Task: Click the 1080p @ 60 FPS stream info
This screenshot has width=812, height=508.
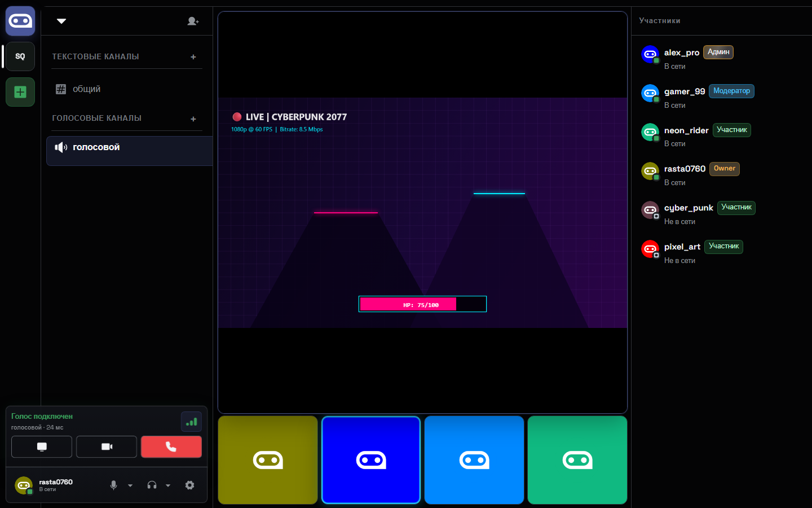Action: (x=251, y=129)
